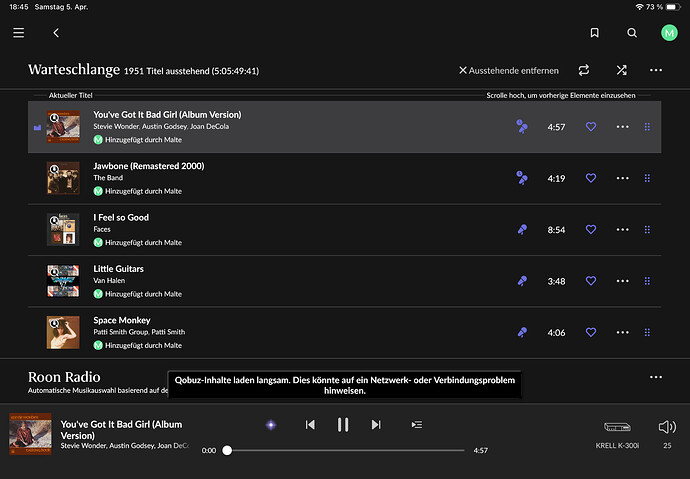The width and height of the screenshot is (690, 479).
Task: Click drag handle of I Feel so Good row
Action: pos(647,230)
